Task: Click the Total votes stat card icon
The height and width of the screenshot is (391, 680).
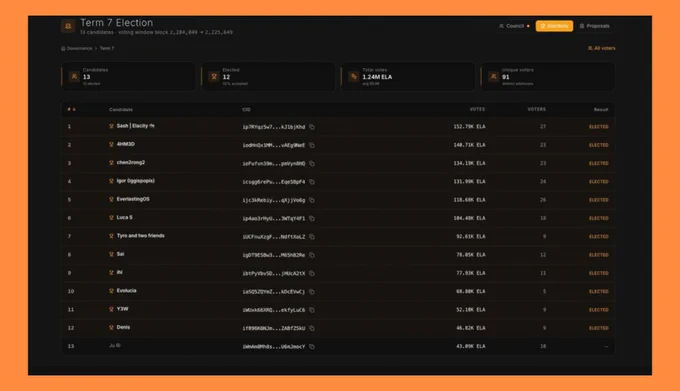Action: point(353,77)
